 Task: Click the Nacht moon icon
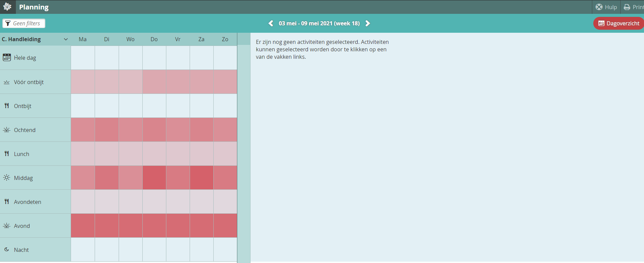point(7,249)
